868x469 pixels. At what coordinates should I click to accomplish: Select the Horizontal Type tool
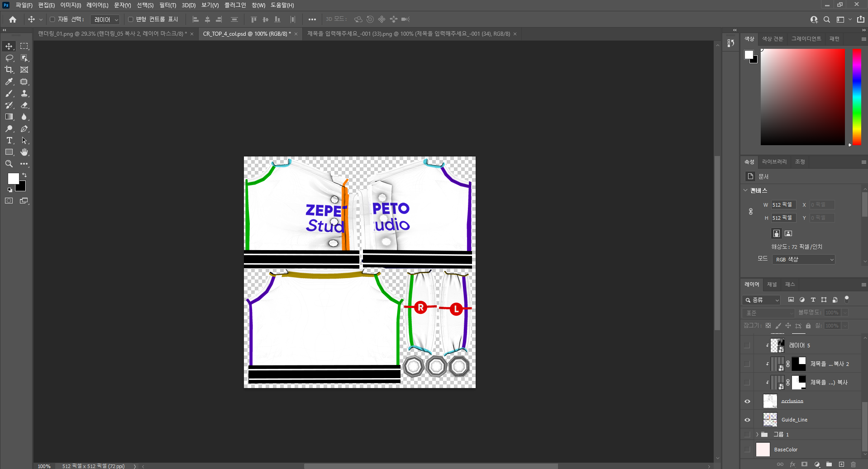coord(9,140)
